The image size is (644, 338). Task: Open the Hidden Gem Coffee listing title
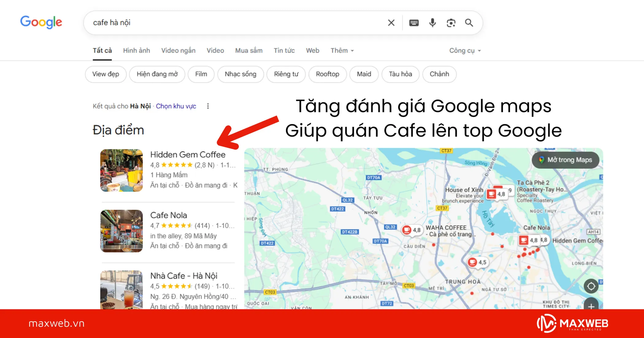[188, 155]
